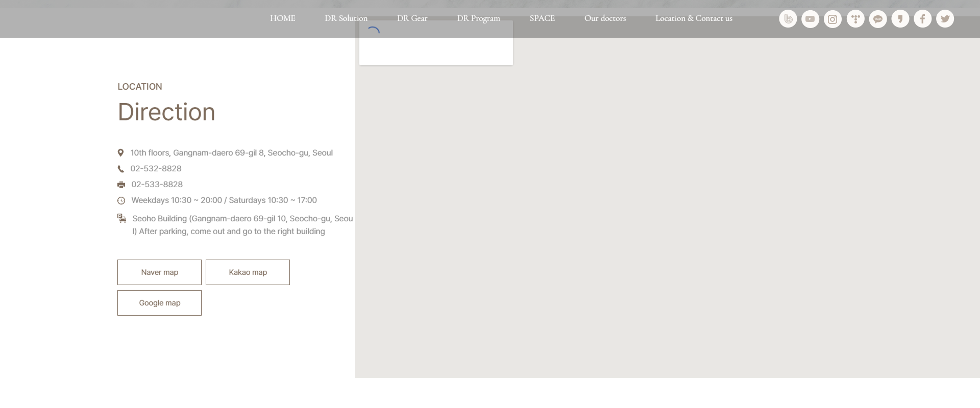The width and height of the screenshot is (980, 408).
Task: Navigate to SPACE page
Action: 542,18
